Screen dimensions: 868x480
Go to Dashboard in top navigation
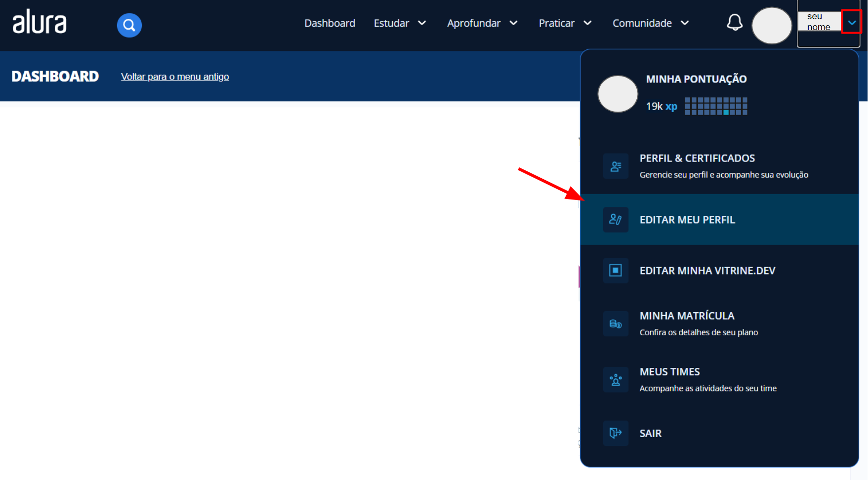coord(330,23)
